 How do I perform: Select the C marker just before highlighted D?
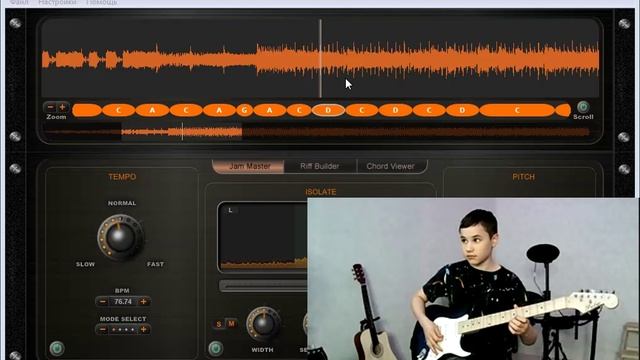[x=299, y=110]
